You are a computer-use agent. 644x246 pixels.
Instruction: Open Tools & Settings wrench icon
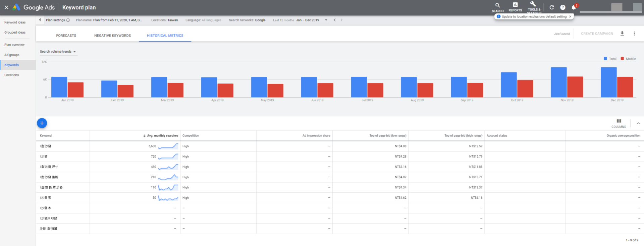[x=533, y=4]
